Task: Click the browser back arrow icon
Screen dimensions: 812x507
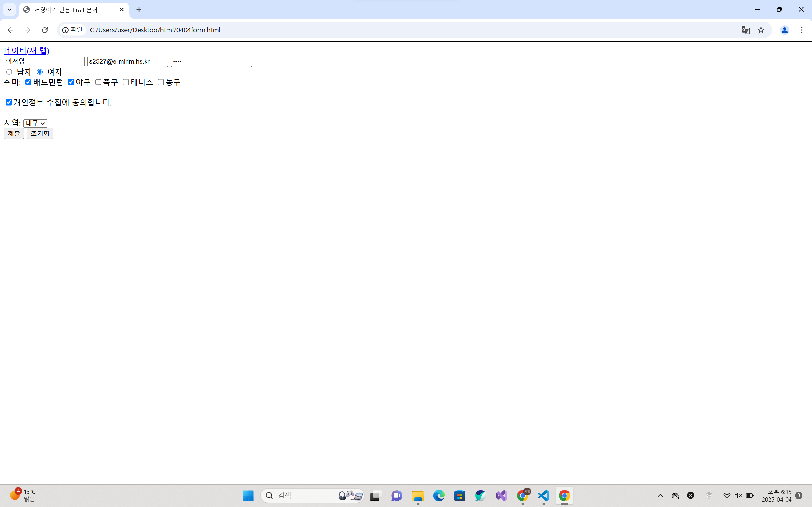Action: 10,30
